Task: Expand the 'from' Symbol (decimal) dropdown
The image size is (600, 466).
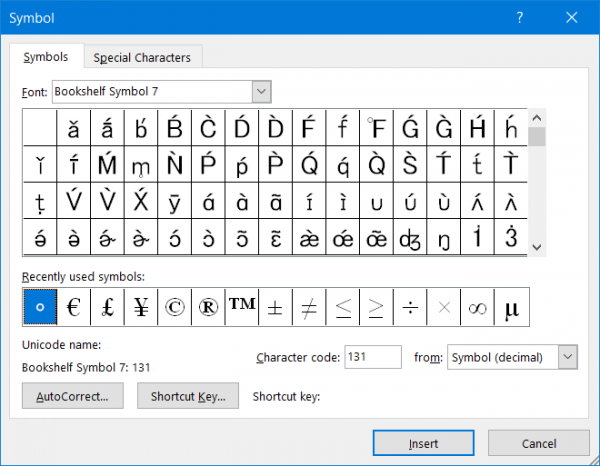Action: coord(568,357)
